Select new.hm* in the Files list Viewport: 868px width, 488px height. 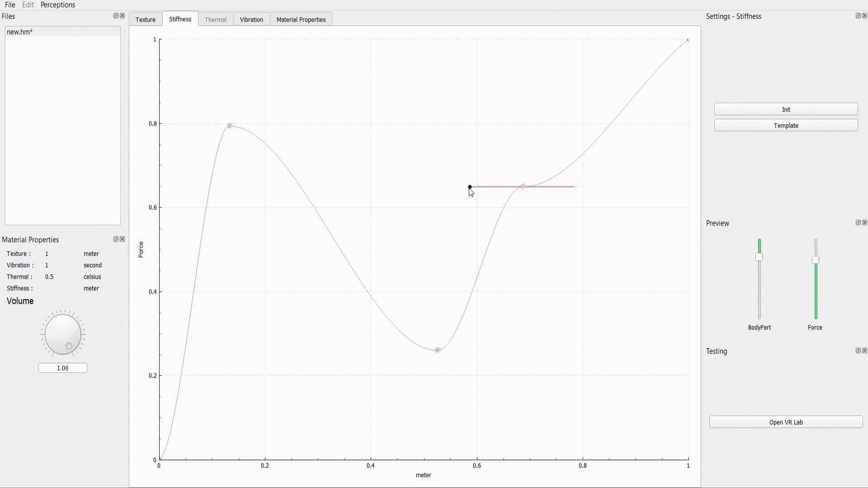[63, 32]
